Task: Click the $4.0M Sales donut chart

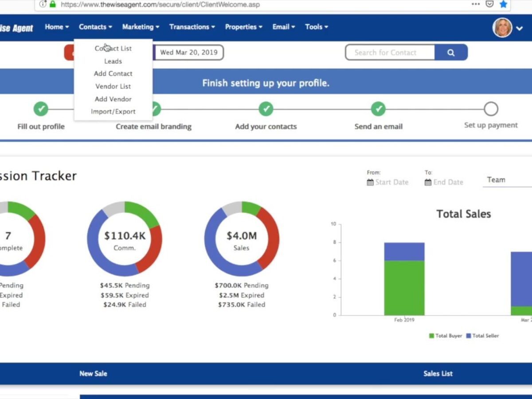Action: pyautogui.click(x=242, y=239)
